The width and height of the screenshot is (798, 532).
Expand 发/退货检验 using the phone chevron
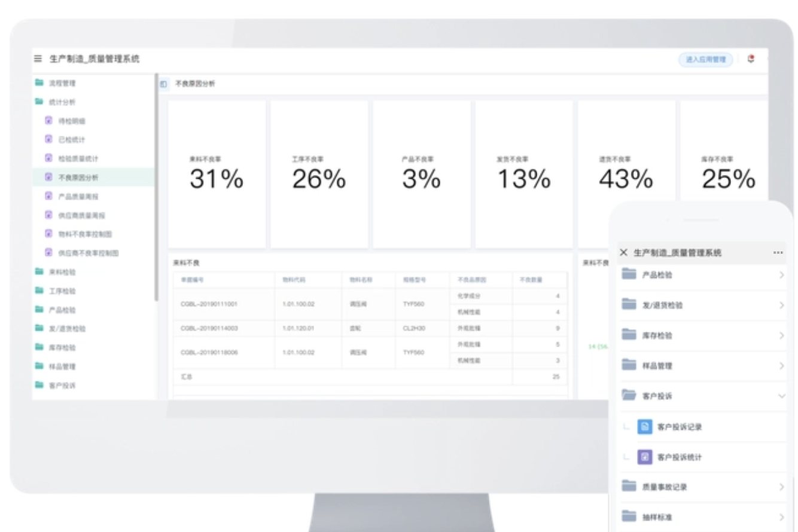pos(782,305)
